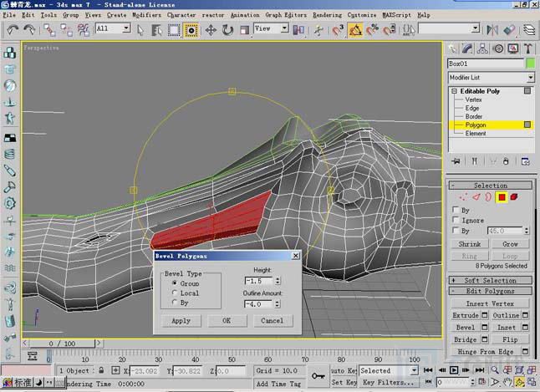Click Apply in Bevel Polygons dialog

(x=181, y=321)
